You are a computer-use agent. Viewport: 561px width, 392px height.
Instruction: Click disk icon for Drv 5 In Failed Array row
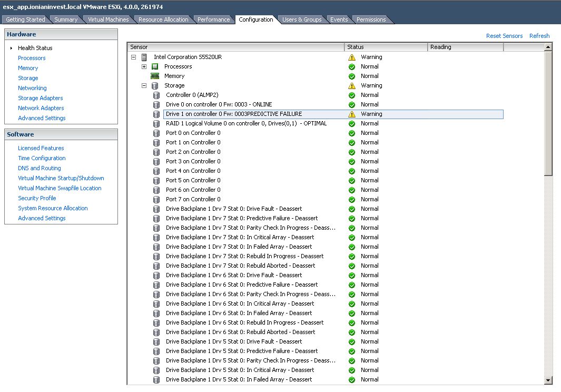(156, 380)
